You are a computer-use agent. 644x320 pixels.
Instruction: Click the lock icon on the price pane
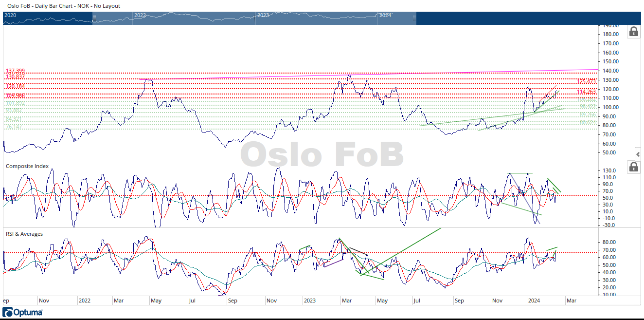(x=633, y=32)
